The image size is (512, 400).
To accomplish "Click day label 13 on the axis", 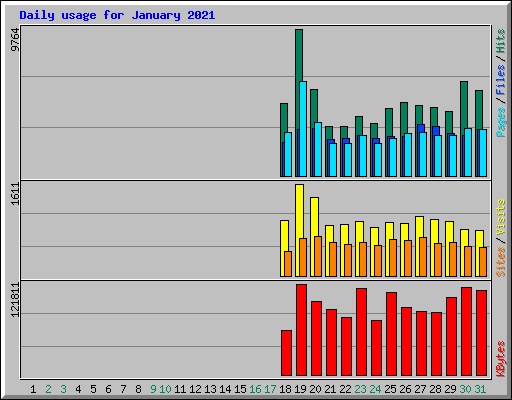I will (x=210, y=389).
